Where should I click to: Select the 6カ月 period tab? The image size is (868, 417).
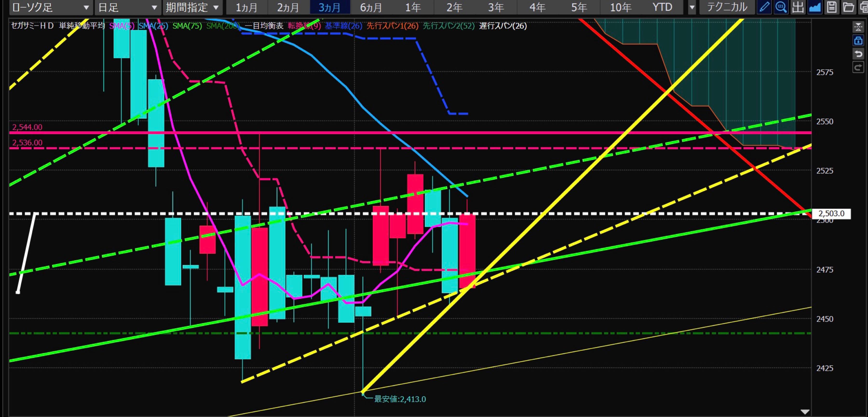371,7
